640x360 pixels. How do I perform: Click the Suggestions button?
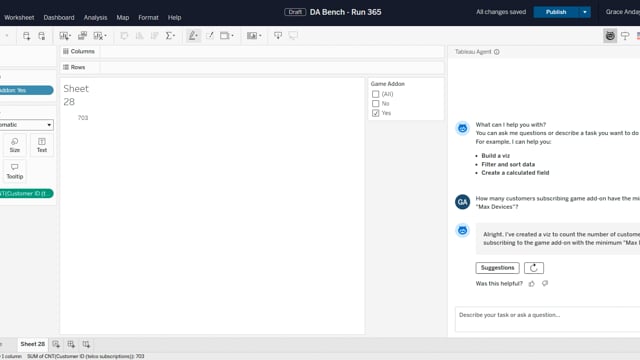click(x=497, y=268)
